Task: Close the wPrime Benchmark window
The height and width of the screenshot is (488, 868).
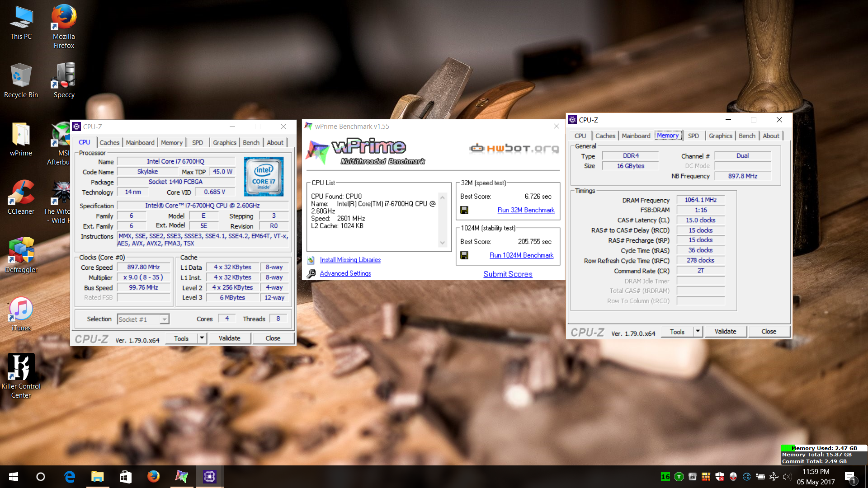Action: [557, 127]
